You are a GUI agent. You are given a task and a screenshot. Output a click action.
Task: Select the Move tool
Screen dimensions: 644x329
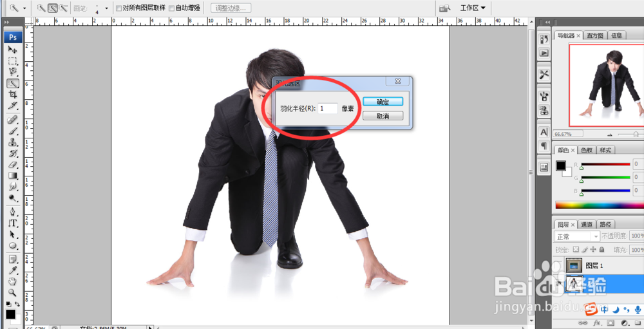[13, 50]
